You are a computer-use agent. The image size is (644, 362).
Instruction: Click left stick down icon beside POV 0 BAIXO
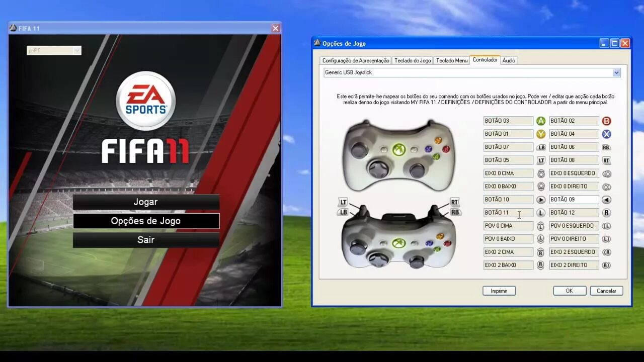[x=541, y=239]
